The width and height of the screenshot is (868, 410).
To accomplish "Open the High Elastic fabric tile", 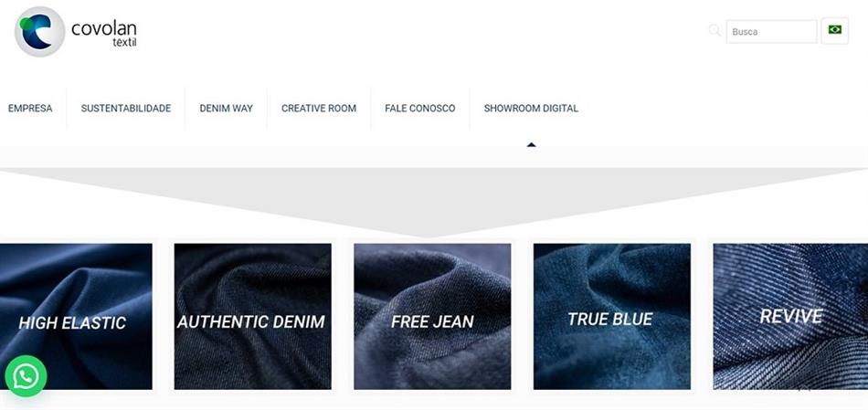I will click(x=76, y=317).
